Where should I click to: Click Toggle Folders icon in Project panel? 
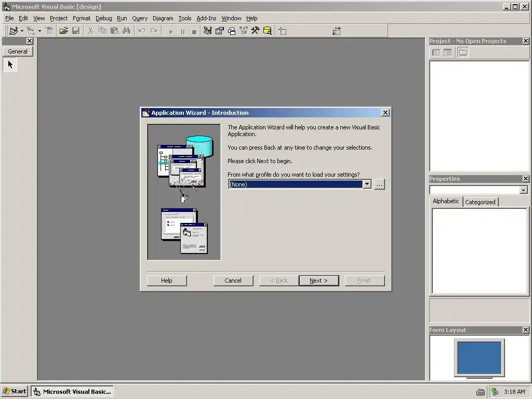point(463,52)
